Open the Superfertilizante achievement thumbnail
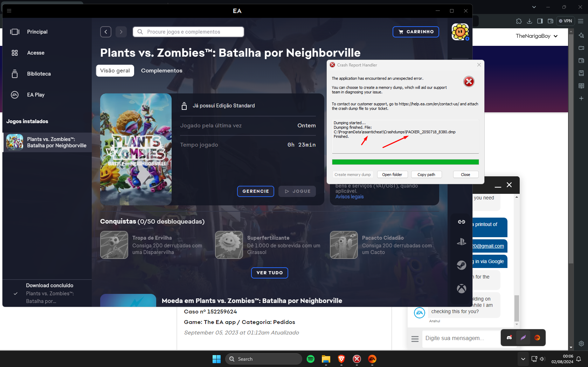This screenshot has height=367, width=588. [x=229, y=245]
